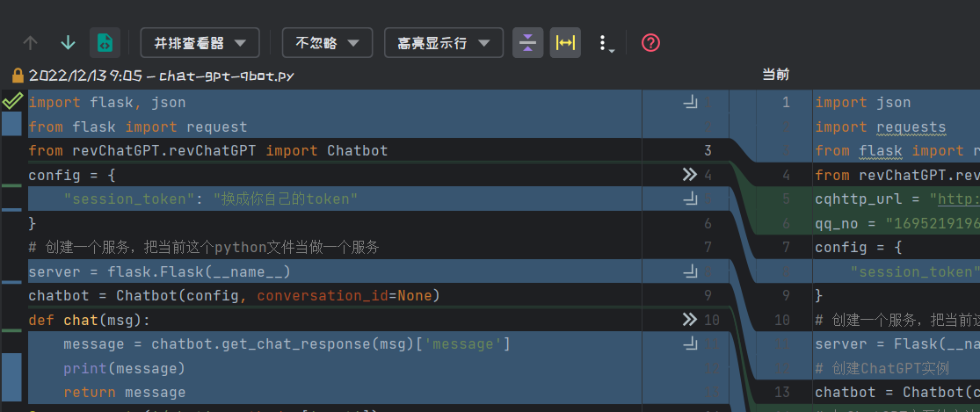This screenshot has width=980, height=412.
Task: Click the append icon on the session_token row
Action: tap(690, 199)
